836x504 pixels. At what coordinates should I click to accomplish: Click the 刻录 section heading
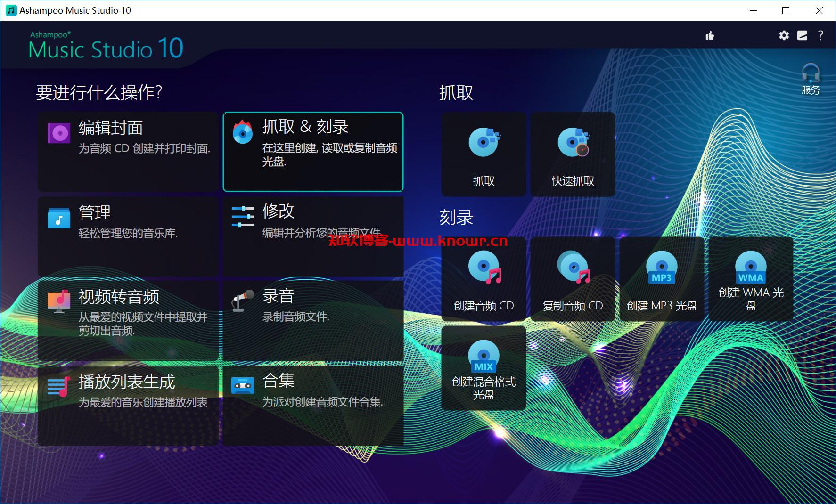456,218
